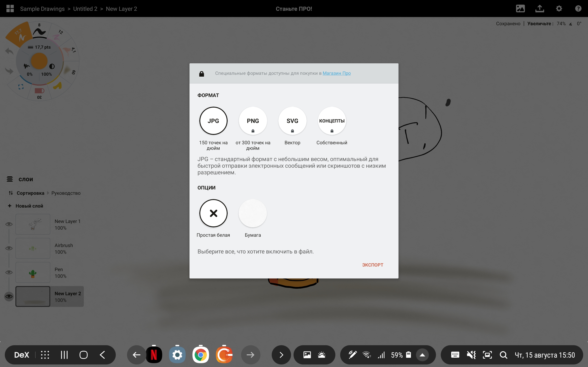The width and height of the screenshot is (588, 367).
Task: Open the gallery grid icon
Action: [x=10, y=9]
